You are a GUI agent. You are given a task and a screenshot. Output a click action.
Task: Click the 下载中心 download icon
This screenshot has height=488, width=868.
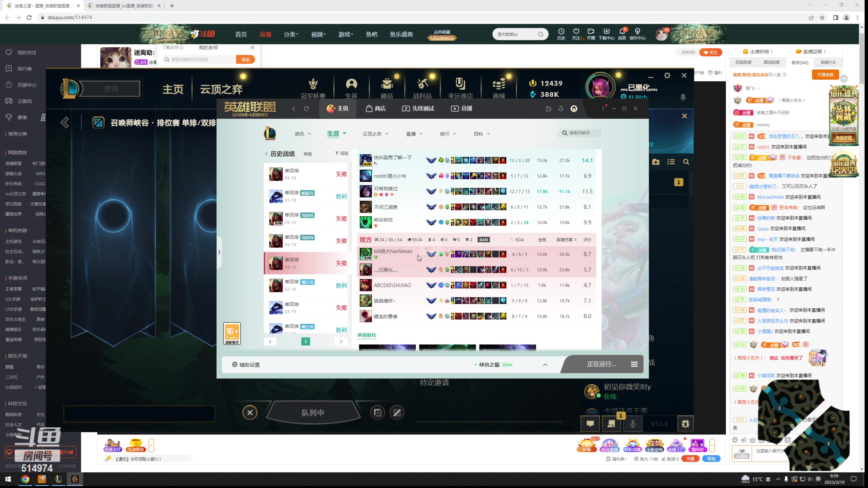tap(606, 32)
